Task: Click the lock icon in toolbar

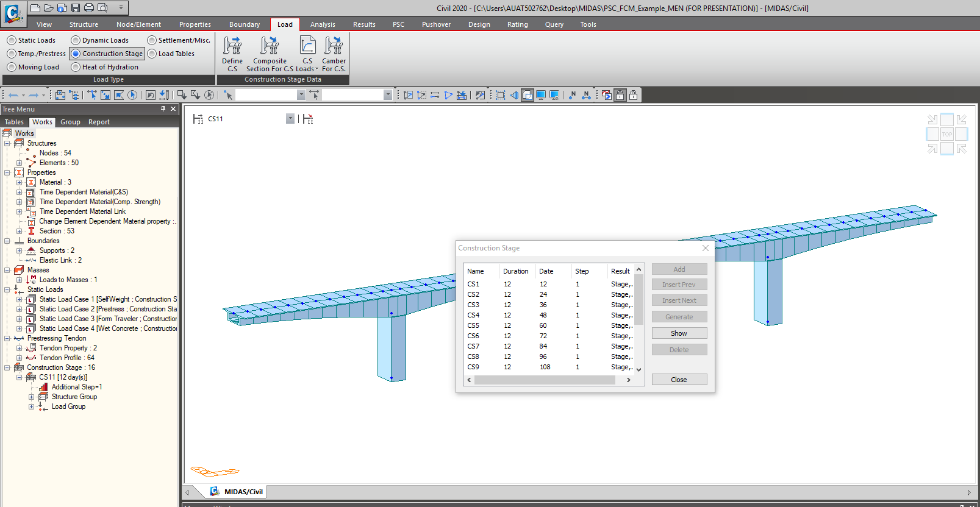Action: 634,95
